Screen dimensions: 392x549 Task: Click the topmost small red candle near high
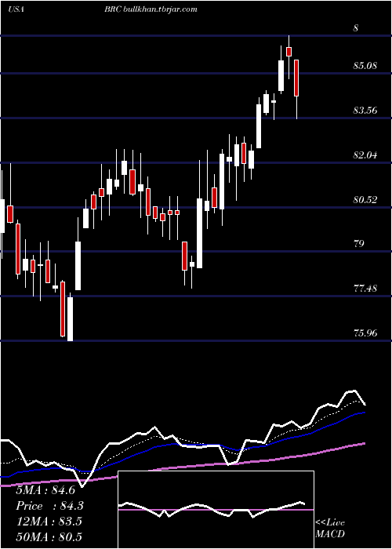(289, 52)
